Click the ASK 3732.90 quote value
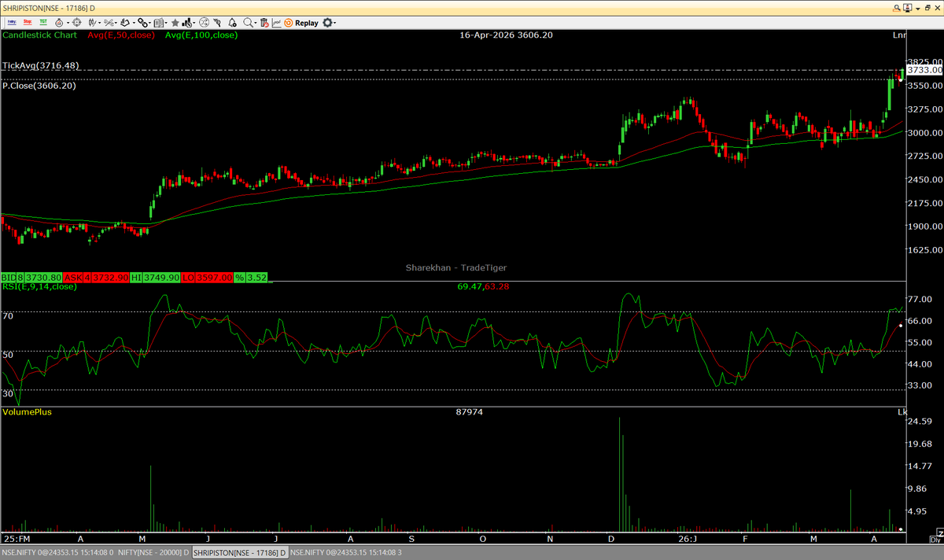Image resolution: width=944 pixels, height=560 pixels. 110,277
